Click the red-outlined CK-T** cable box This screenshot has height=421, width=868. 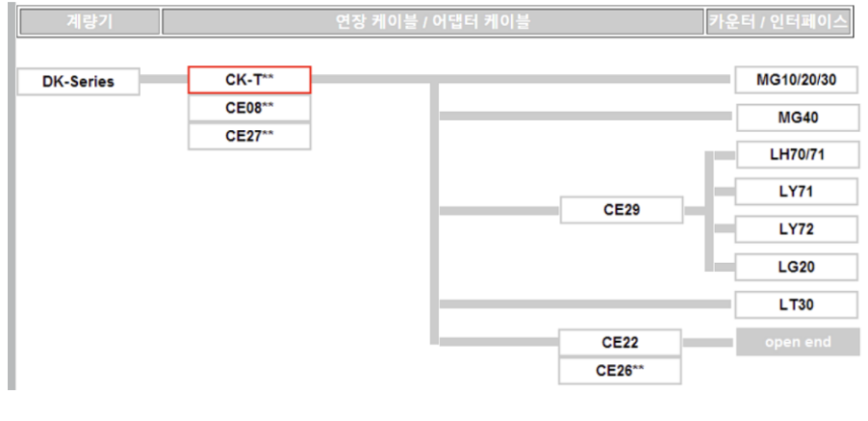pos(249,80)
